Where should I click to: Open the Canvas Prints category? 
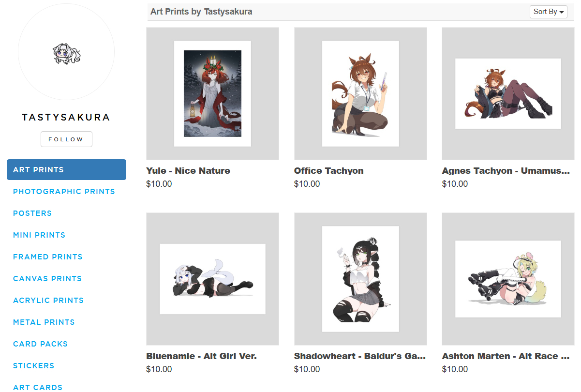pos(47,279)
